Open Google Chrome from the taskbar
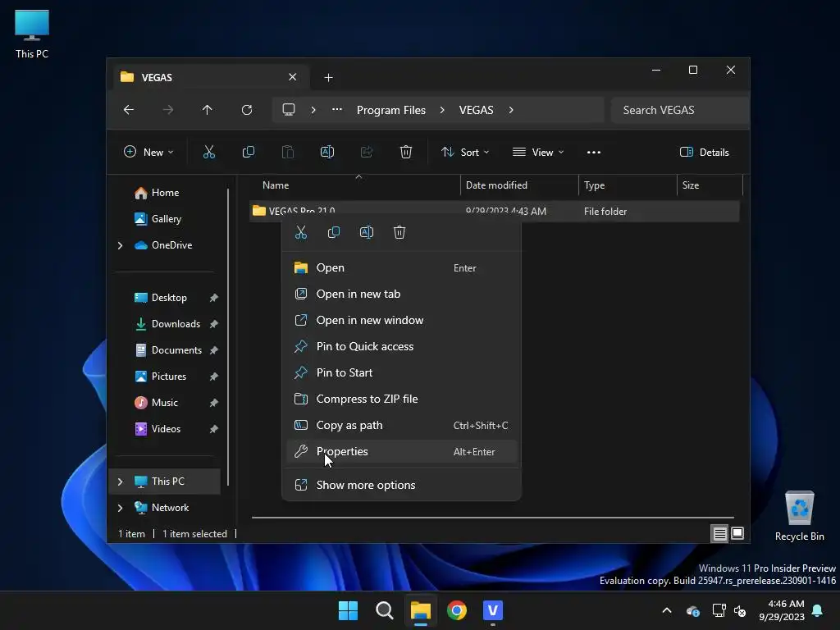The width and height of the screenshot is (840, 630). [x=457, y=610]
